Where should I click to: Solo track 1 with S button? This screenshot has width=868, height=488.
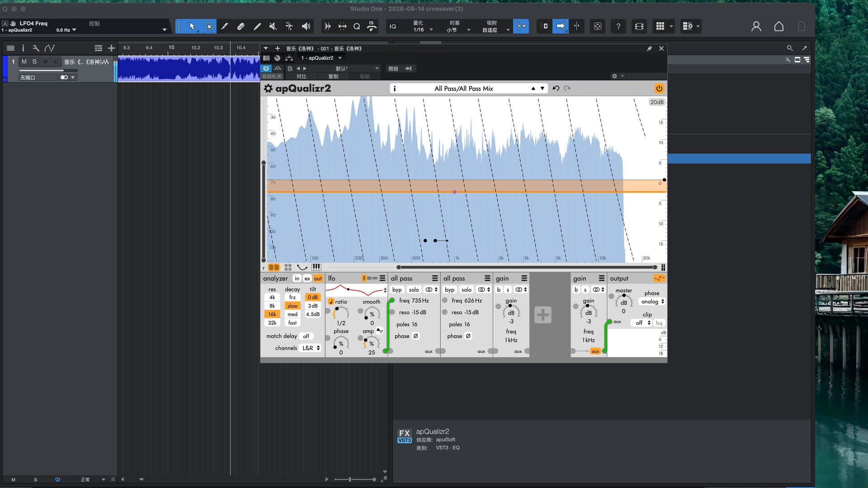click(34, 61)
